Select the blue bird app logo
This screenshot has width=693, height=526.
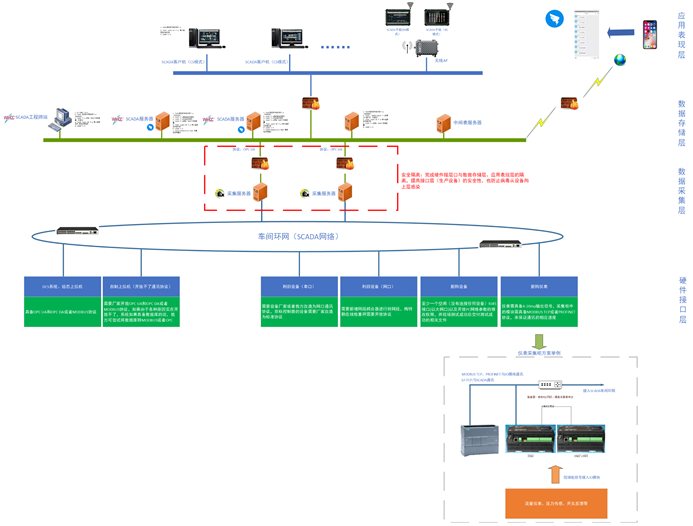tap(555, 19)
